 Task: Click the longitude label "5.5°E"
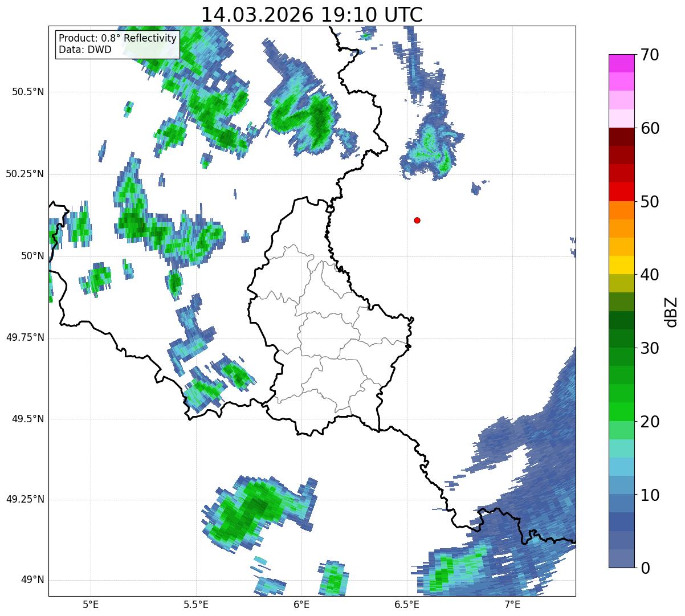196,605
